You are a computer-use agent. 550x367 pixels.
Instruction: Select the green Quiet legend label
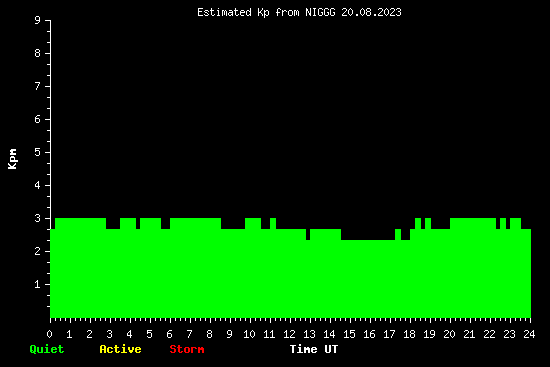pos(47,349)
